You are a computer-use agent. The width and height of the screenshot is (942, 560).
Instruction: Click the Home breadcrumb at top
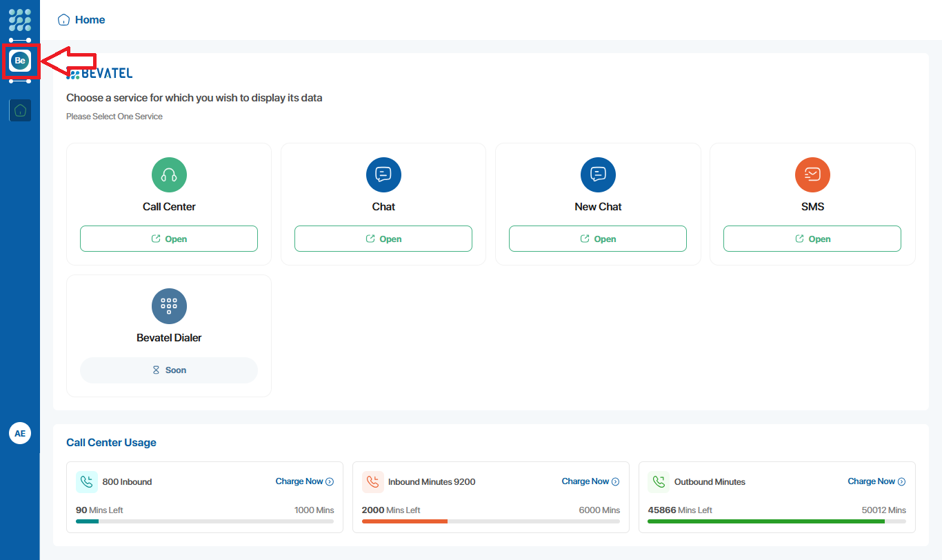pyautogui.click(x=82, y=20)
